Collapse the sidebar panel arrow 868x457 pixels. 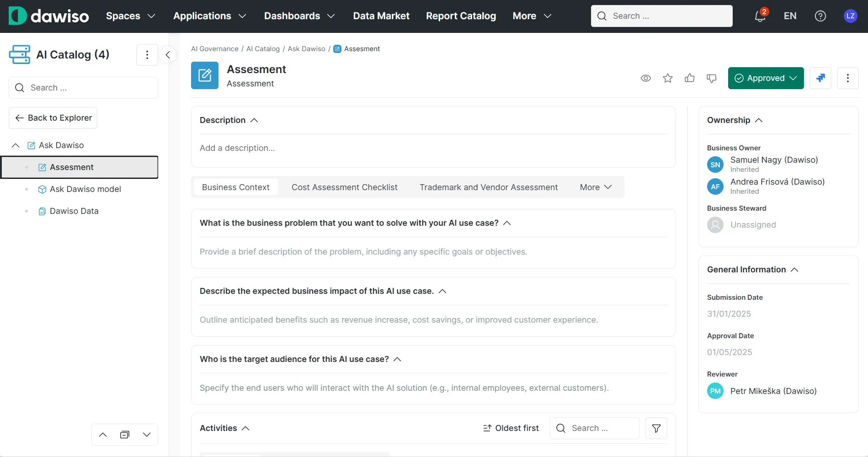[168, 55]
